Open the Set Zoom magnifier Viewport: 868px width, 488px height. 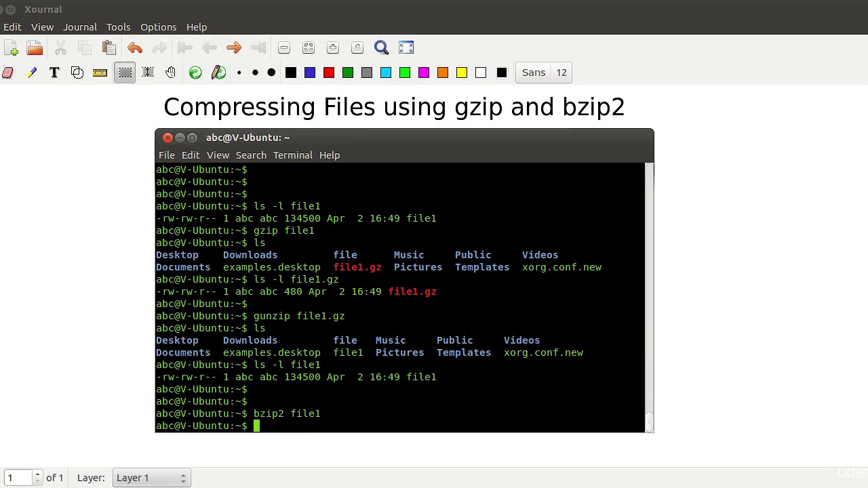[x=382, y=47]
